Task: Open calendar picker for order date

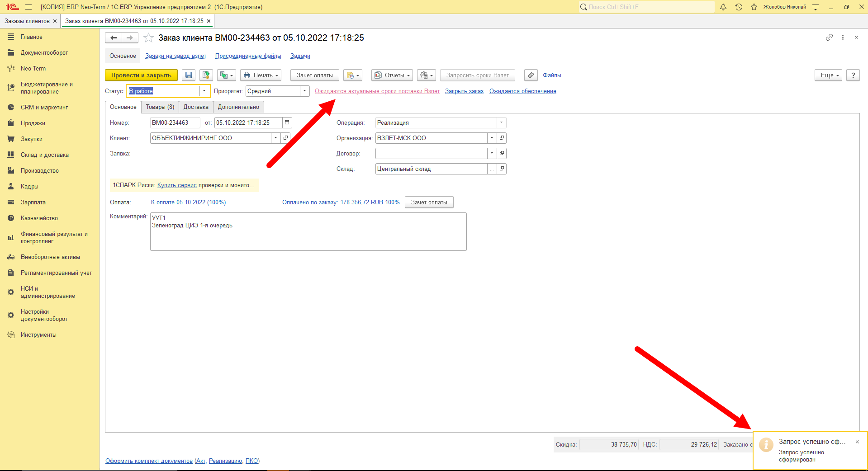Action: click(287, 122)
